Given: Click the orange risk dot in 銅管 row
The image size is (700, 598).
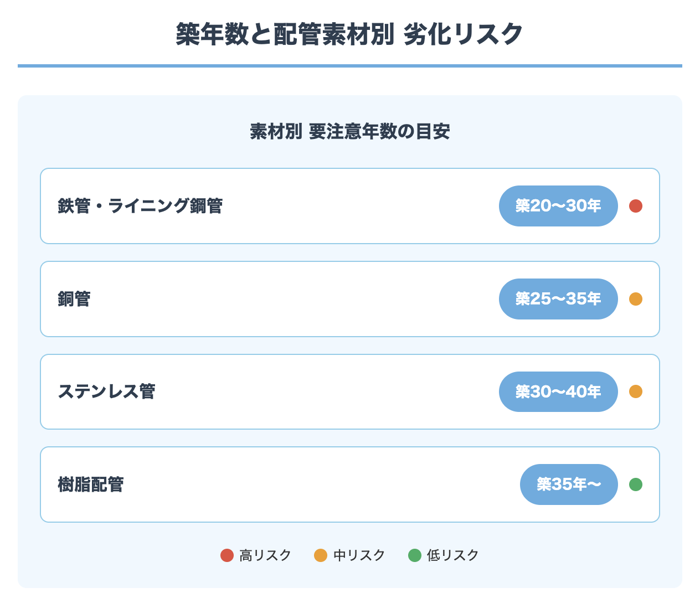Looking at the screenshot, I should (636, 299).
